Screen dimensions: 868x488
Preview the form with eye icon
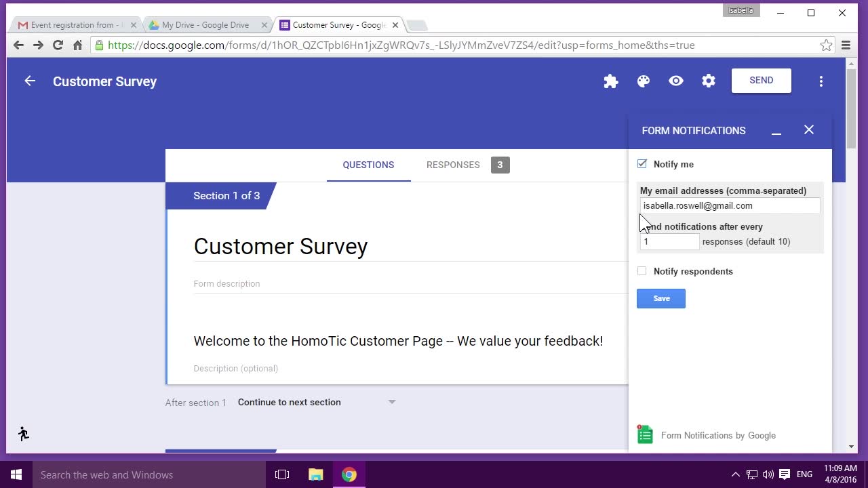click(676, 81)
